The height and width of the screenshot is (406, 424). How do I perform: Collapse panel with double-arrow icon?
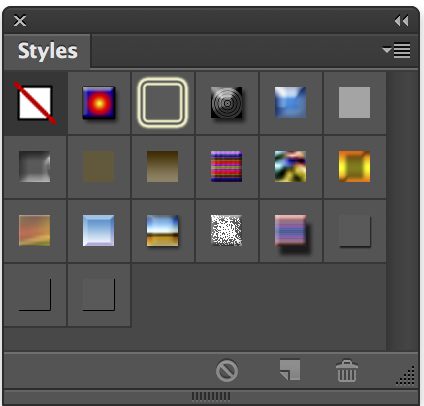401,21
